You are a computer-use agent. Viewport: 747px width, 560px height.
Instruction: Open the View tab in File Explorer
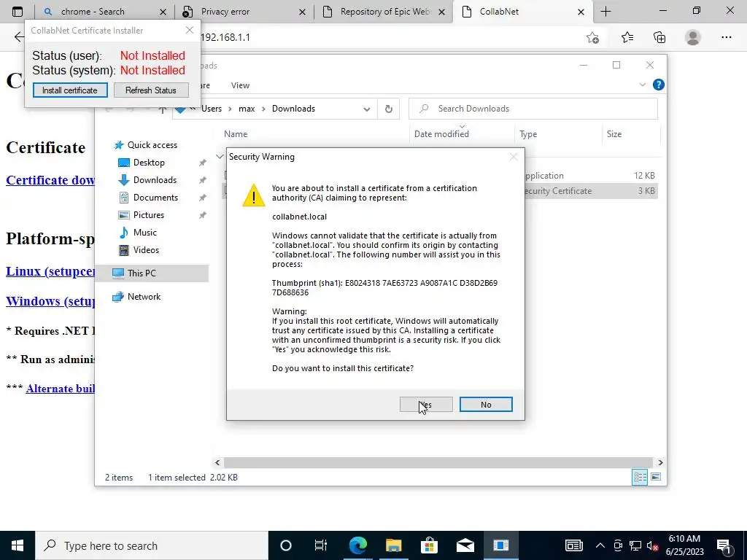point(240,85)
